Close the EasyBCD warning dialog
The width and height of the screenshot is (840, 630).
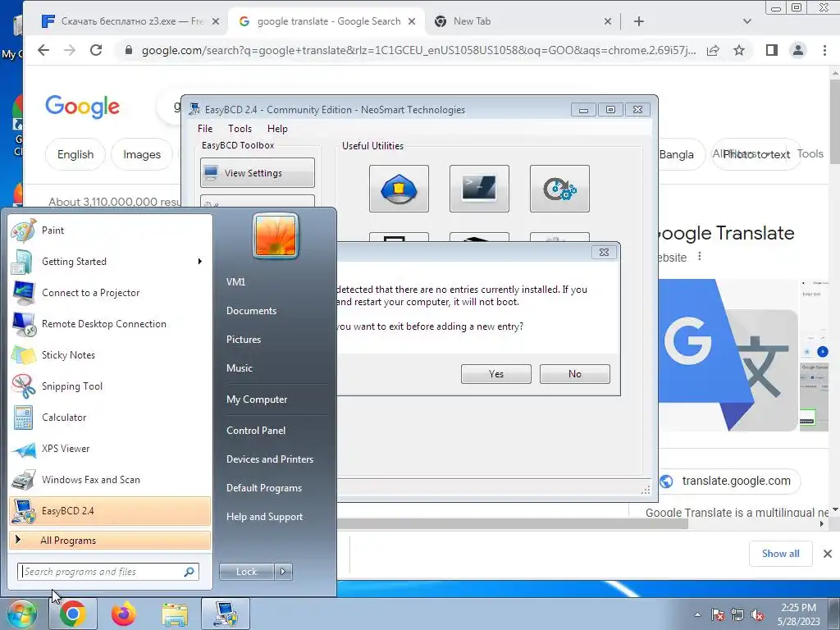click(604, 253)
